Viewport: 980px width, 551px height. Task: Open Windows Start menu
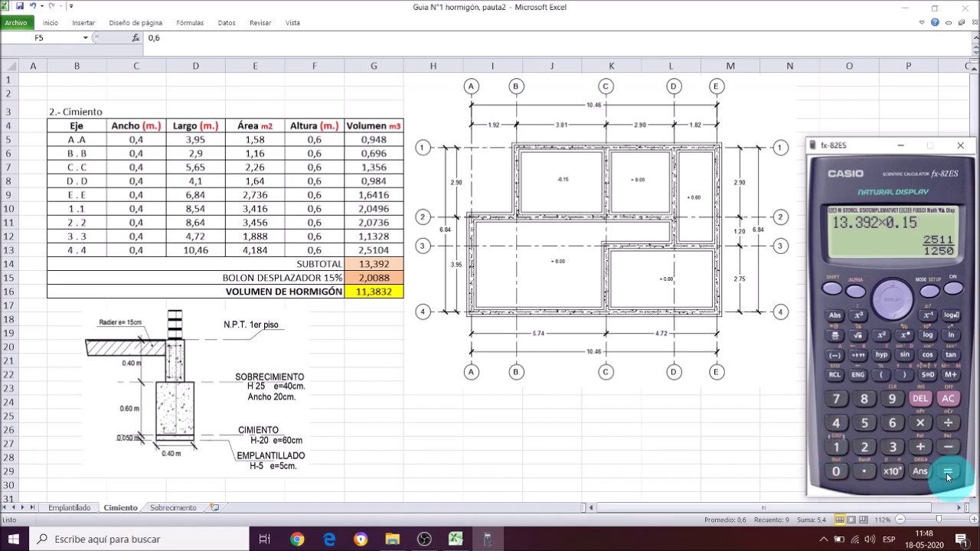coord(15,539)
